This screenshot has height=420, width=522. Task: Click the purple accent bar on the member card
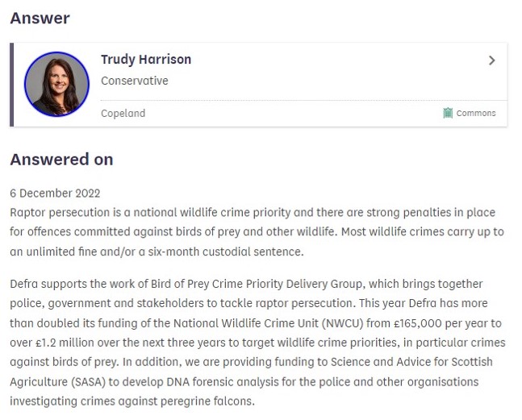coord(12,85)
